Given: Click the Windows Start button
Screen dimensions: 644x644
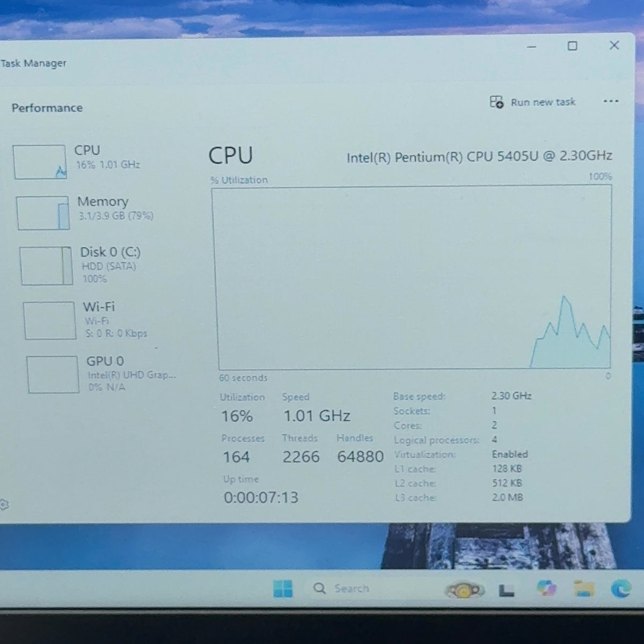Looking at the screenshot, I should tap(283, 589).
